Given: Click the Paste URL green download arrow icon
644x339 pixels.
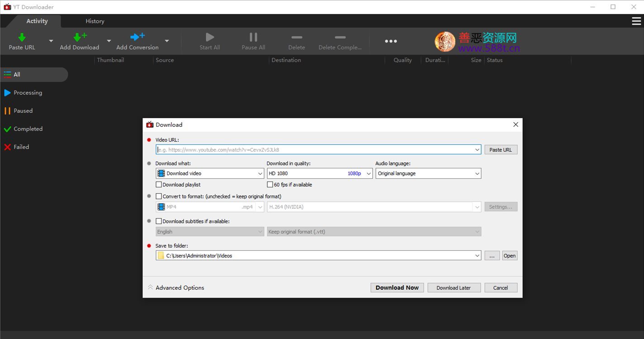Looking at the screenshot, I should point(22,36).
